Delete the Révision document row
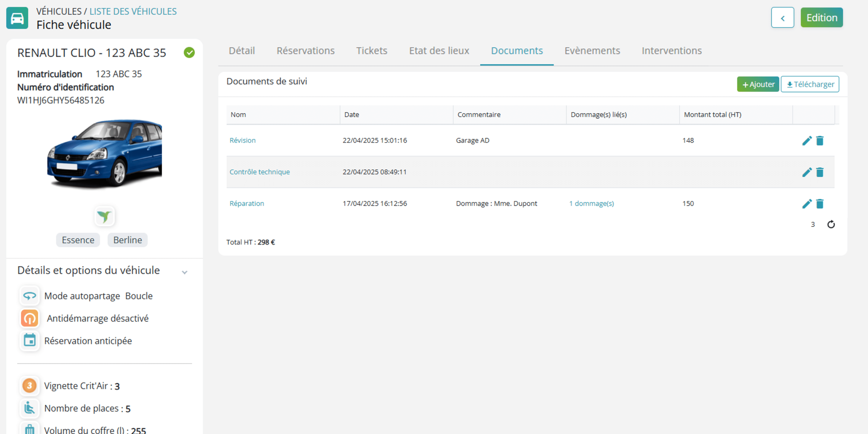 [x=820, y=140]
